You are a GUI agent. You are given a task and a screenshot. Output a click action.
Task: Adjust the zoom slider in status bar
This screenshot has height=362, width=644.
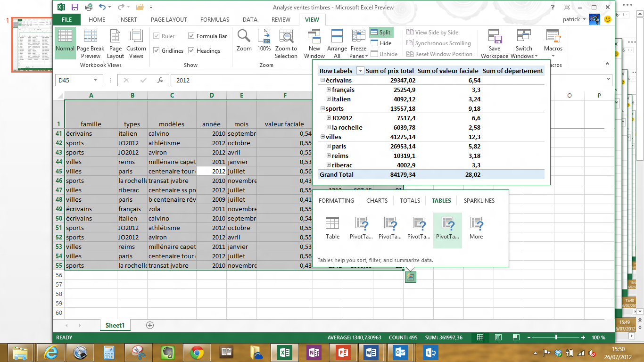(556, 337)
